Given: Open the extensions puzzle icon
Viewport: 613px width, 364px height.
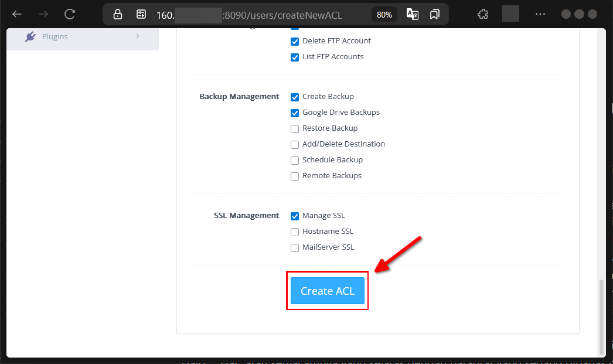Looking at the screenshot, I should 483,15.
